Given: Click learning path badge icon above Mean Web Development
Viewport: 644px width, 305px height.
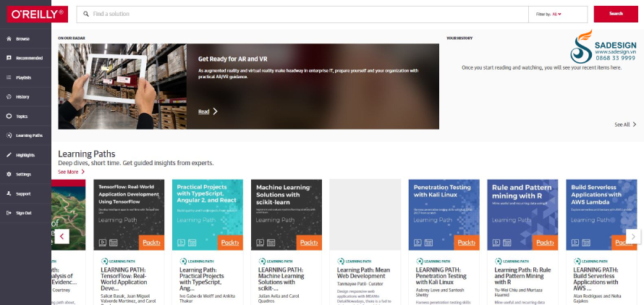Looking at the screenshot, I should click(x=341, y=261).
